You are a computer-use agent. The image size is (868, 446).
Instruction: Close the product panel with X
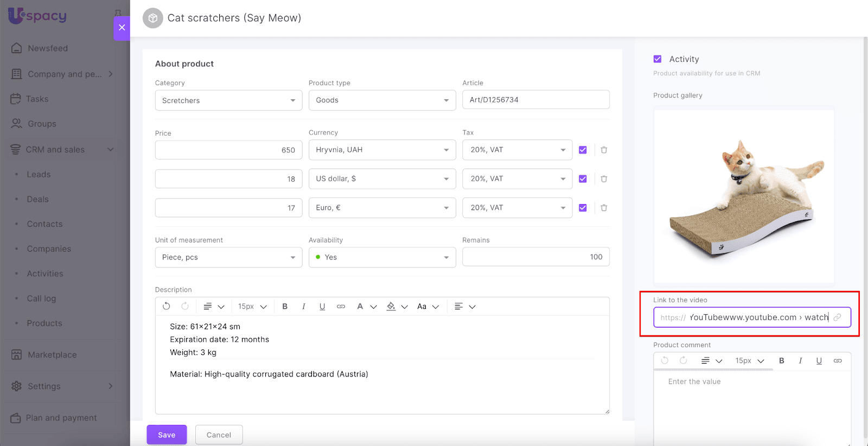122,28
